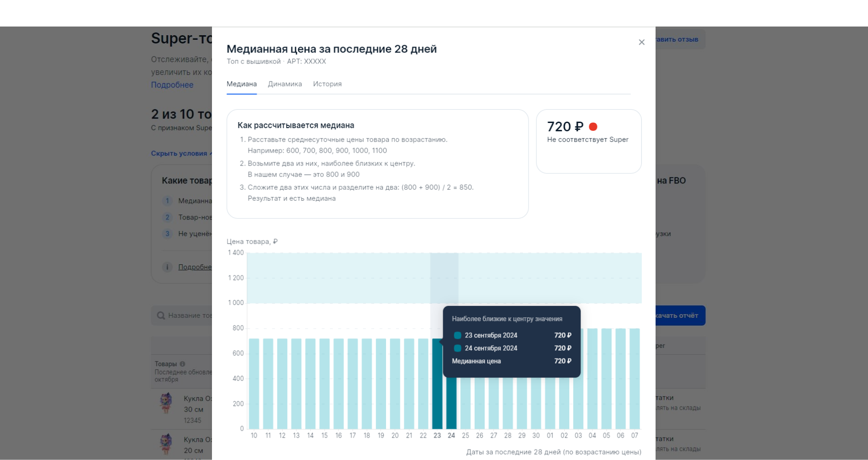Click the Скачать отчёт button
868x460 pixels.
(x=680, y=316)
